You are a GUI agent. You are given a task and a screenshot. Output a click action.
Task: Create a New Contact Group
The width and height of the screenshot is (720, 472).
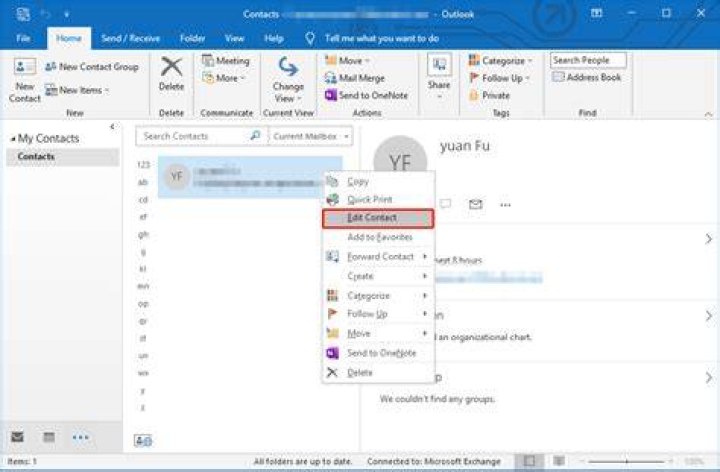pos(91,67)
